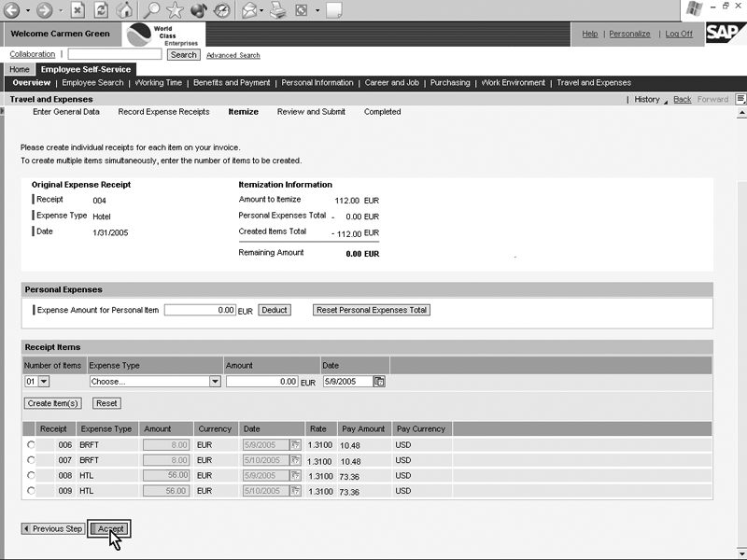The image size is (747, 560).
Task: Click the Reset Personal Expenses Total button
Action: tap(372, 310)
